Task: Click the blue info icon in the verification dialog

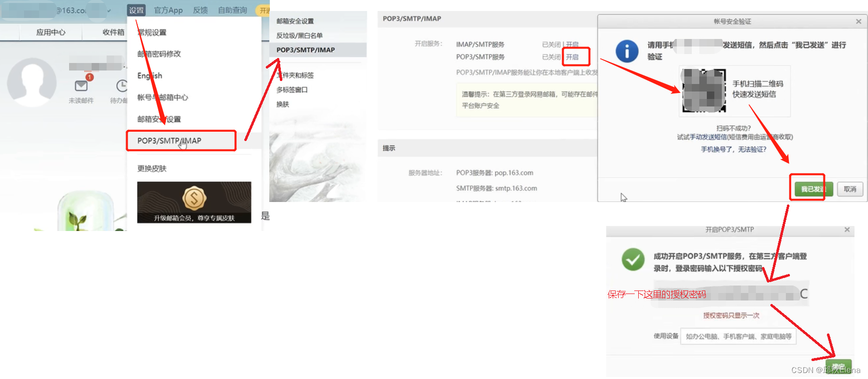Action: click(627, 51)
